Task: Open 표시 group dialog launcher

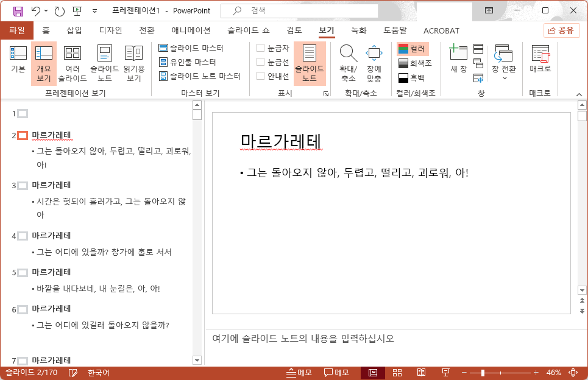Action: pyautogui.click(x=326, y=94)
